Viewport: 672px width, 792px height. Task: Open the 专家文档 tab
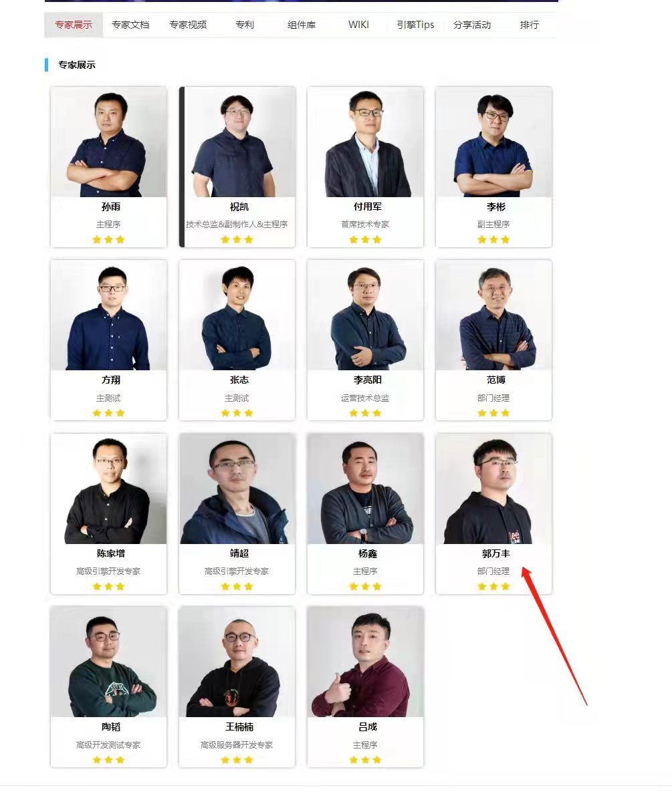click(x=130, y=25)
